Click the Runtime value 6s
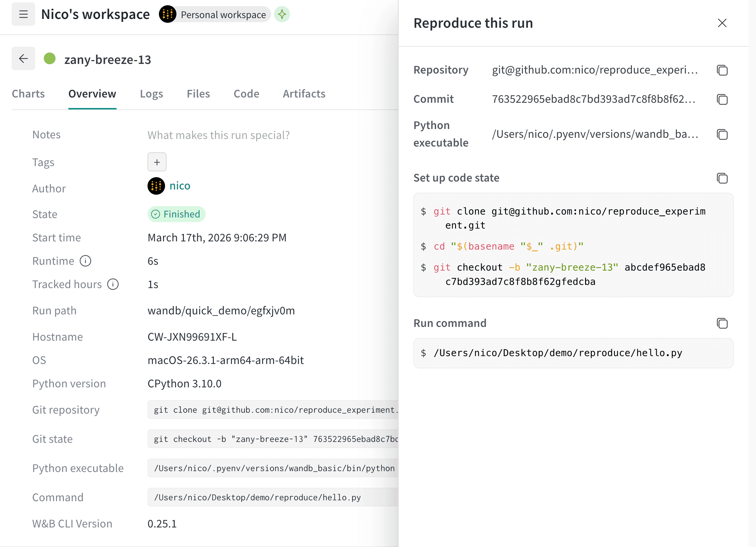The image size is (756, 547). [x=153, y=261]
